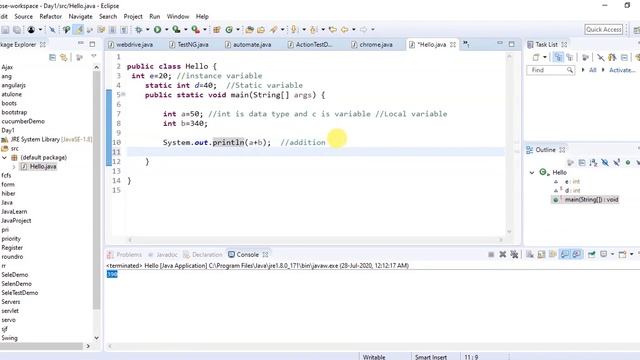Toggle Scheduled view in Task List
Screen dimensions: 640x360
(569, 57)
